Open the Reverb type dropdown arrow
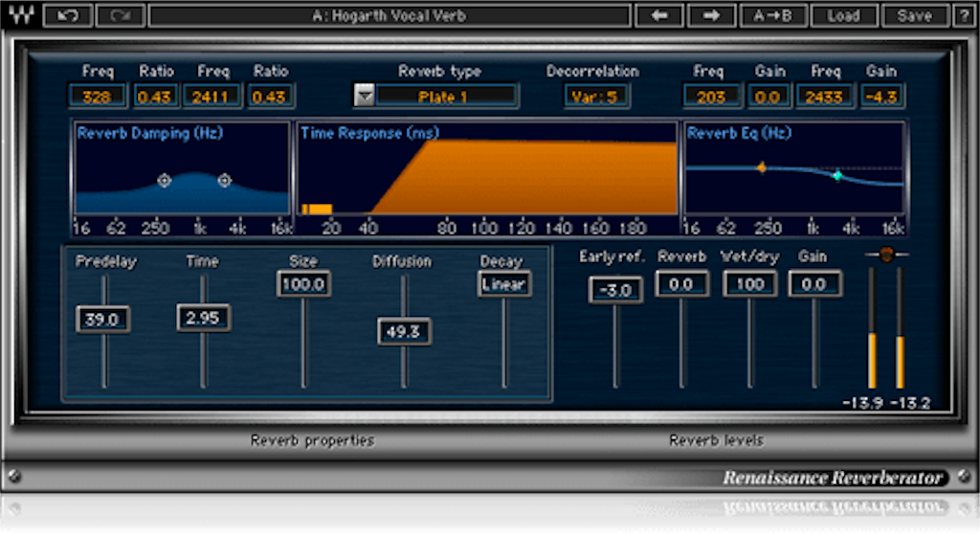The height and width of the screenshot is (534, 980). pyautogui.click(x=365, y=96)
